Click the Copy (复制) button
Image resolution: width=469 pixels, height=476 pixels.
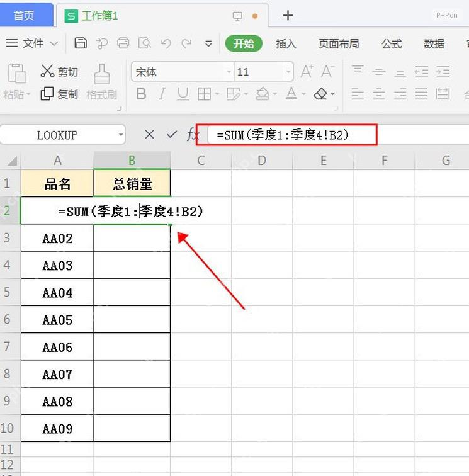[x=59, y=94]
